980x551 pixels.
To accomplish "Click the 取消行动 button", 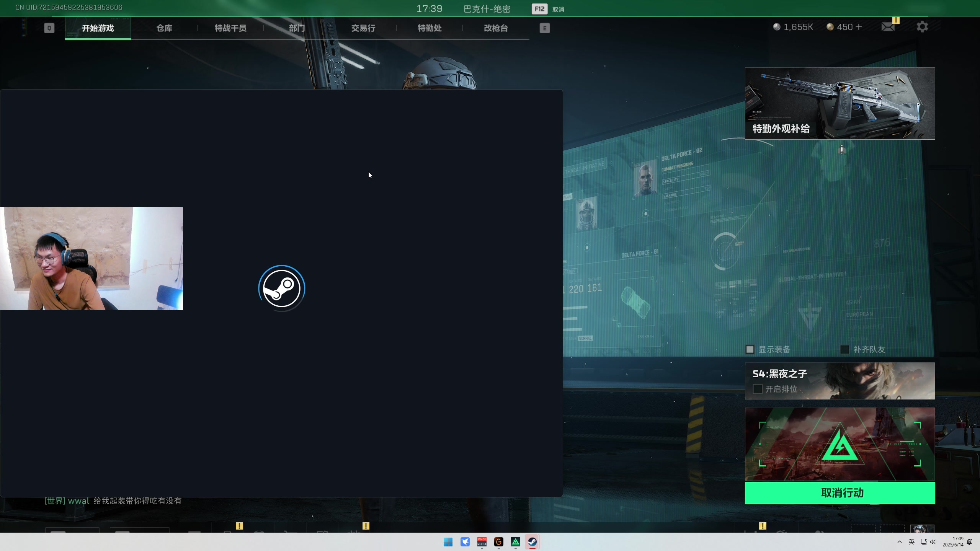I will pos(840,493).
